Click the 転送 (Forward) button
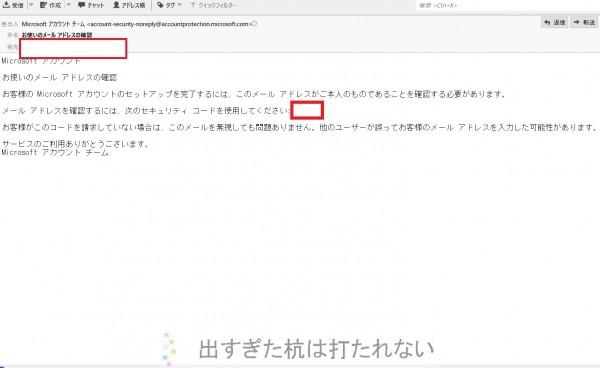The height and width of the screenshot is (368, 600). (x=584, y=22)
